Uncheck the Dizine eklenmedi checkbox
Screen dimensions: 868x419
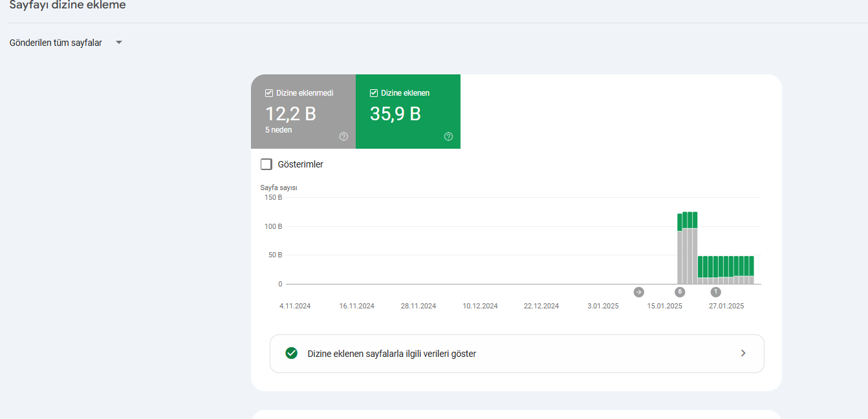coord(269,93)
